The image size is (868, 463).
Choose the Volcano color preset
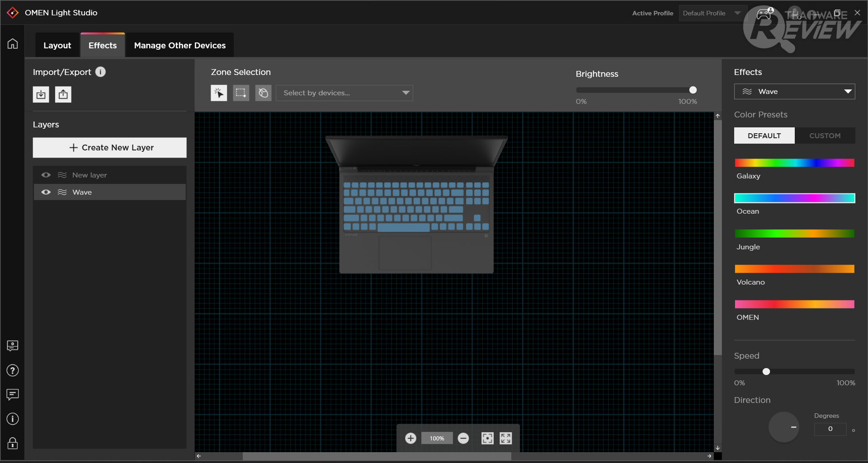click(794, 269)
